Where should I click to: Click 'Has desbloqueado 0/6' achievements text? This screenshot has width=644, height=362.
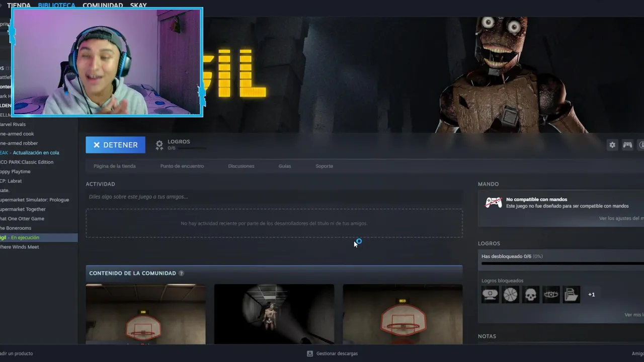(512, 256)
